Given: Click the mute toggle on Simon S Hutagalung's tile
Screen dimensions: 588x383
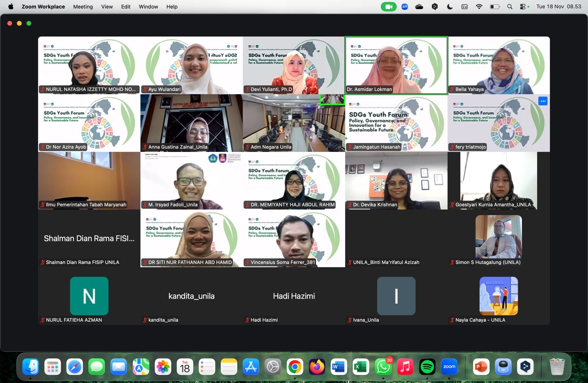Looking at the screenshot, I should click(x=452, y=262).
